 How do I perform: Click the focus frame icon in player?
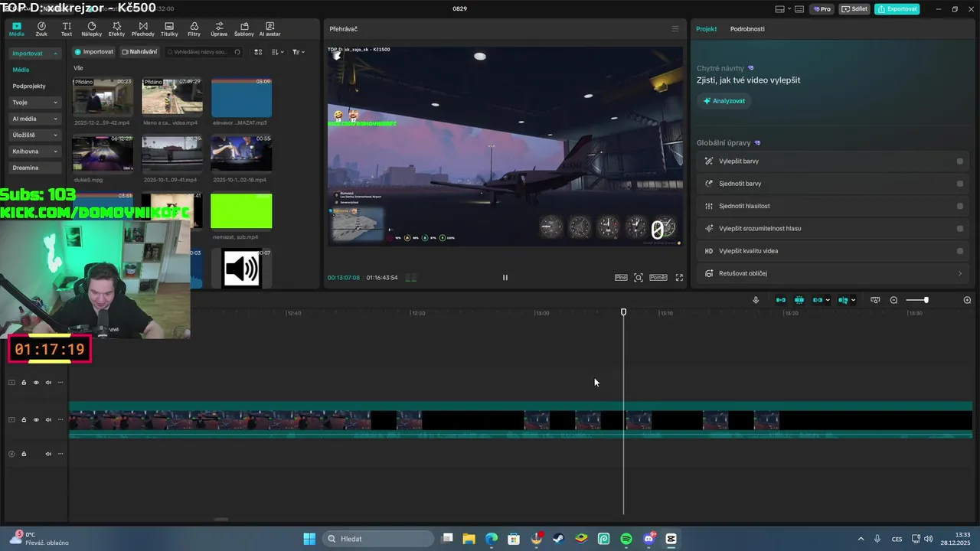639,278
